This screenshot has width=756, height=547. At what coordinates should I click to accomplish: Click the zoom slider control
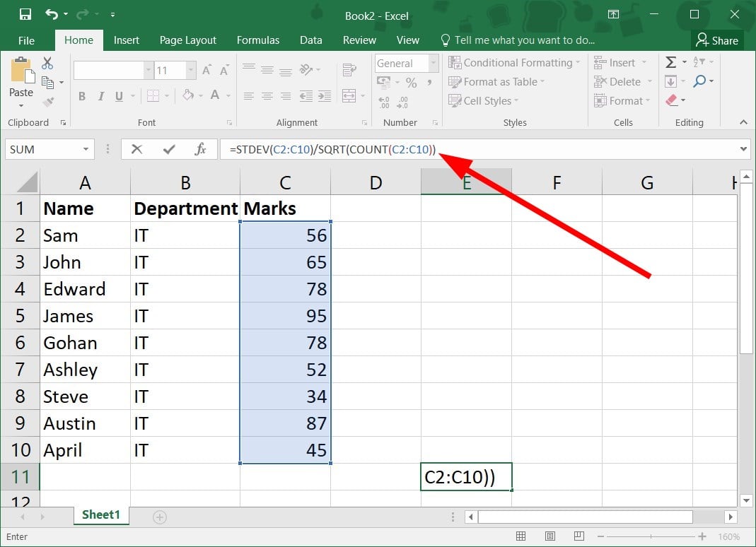(x=651, y=536)
